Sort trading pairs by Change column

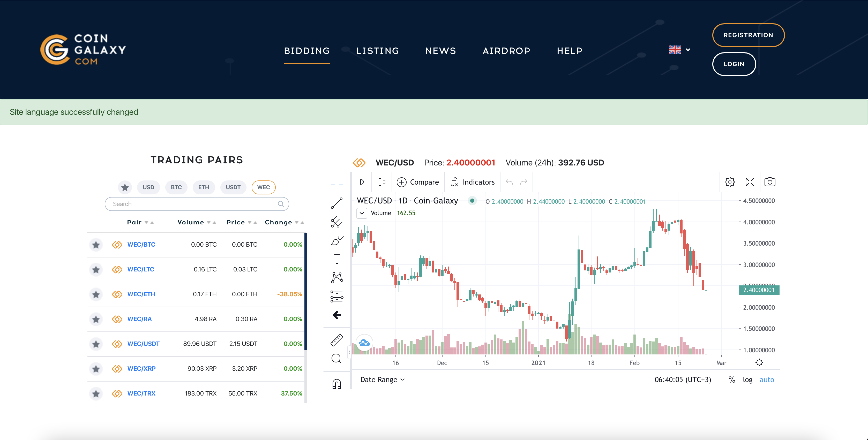click(x=285, y=222)
